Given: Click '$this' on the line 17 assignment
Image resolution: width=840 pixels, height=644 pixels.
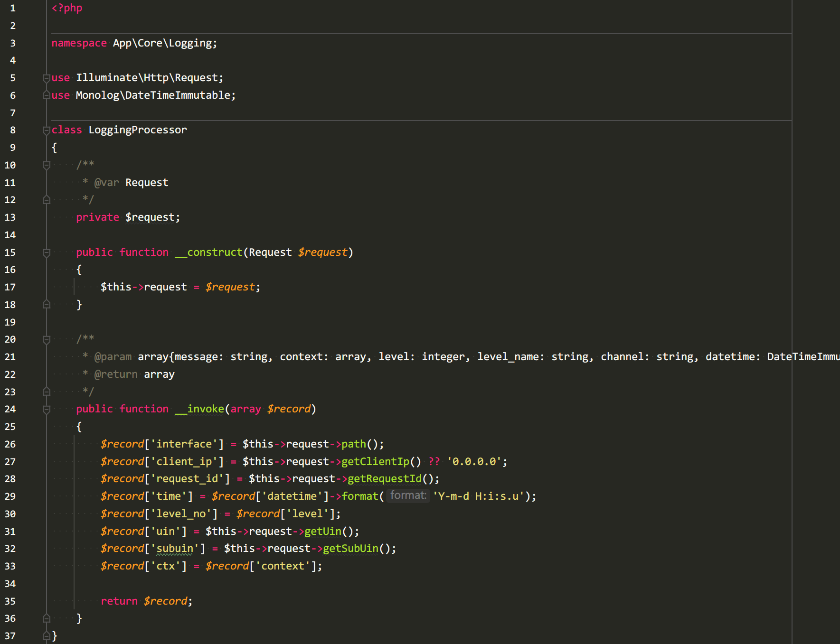Looking at the screenshot, I should 116,287.
